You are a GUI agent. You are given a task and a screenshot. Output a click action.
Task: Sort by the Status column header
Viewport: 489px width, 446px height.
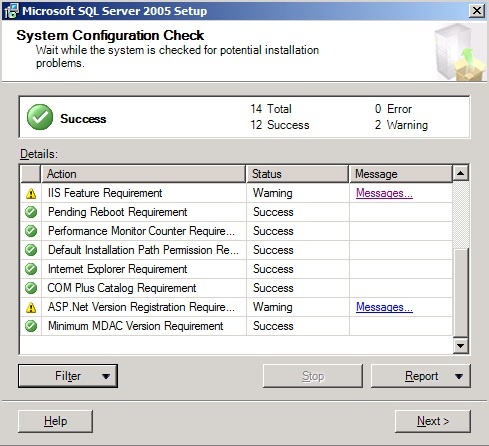pyautogui.click(x=297, y=174)
